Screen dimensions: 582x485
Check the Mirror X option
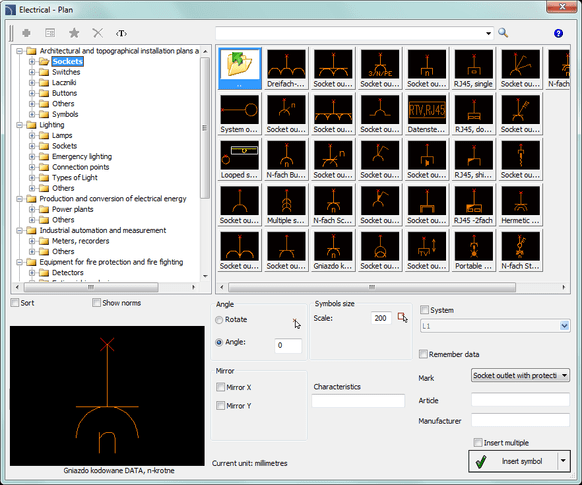click(x=220, y=387)
